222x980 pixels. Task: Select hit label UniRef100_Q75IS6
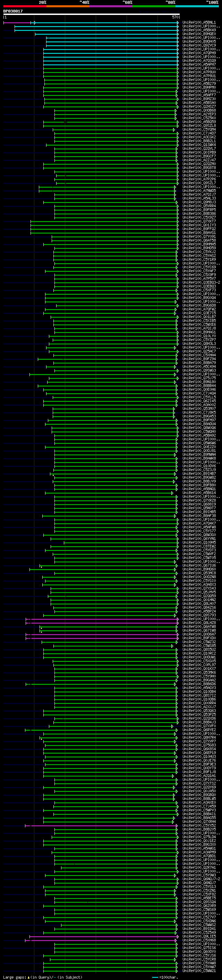(x=199, y=948)
